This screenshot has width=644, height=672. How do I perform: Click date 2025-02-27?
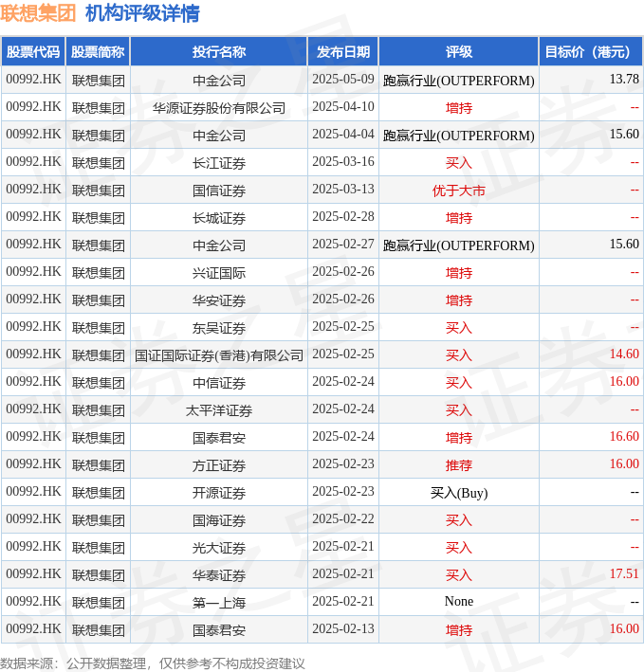tap(343, 244)
